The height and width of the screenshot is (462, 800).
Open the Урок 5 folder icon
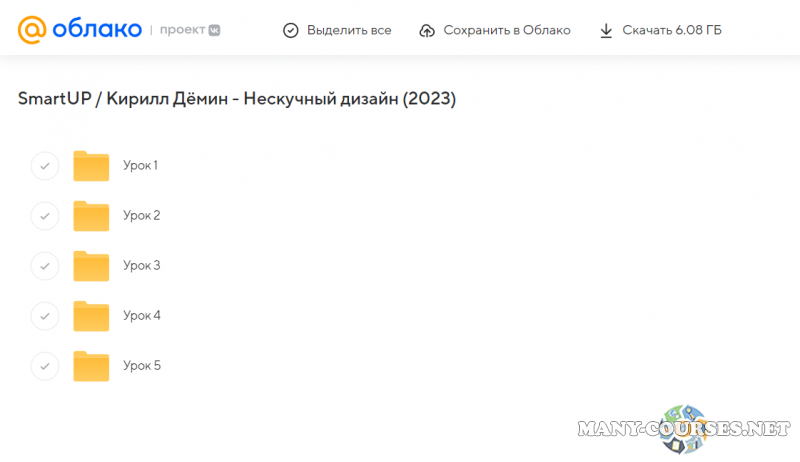91,366
